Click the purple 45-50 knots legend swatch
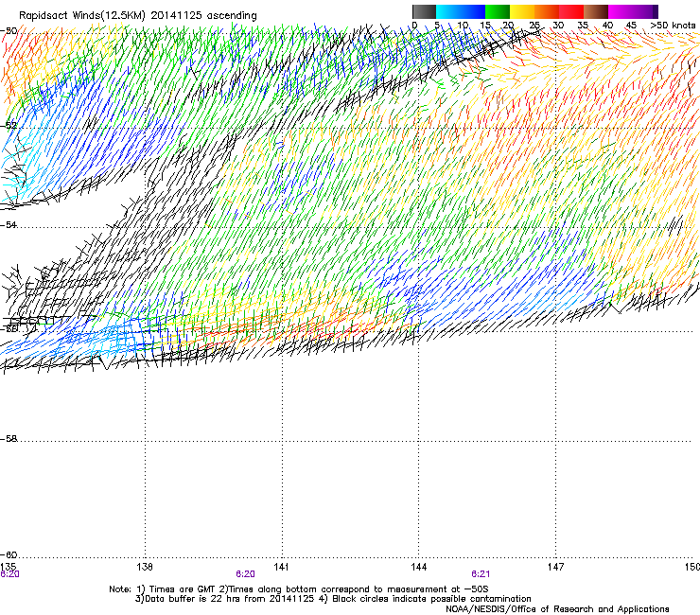 click(645, 11)
